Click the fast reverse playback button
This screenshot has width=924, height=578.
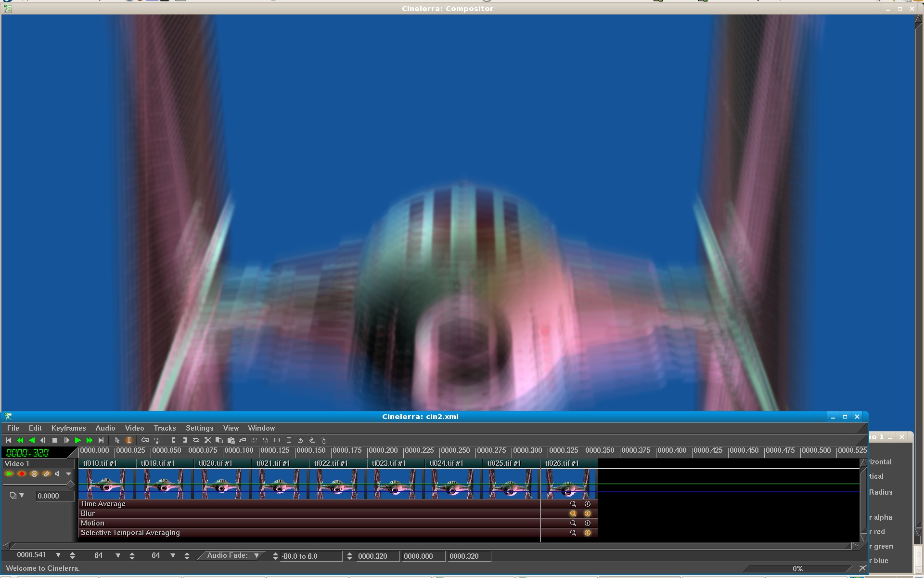20,440
